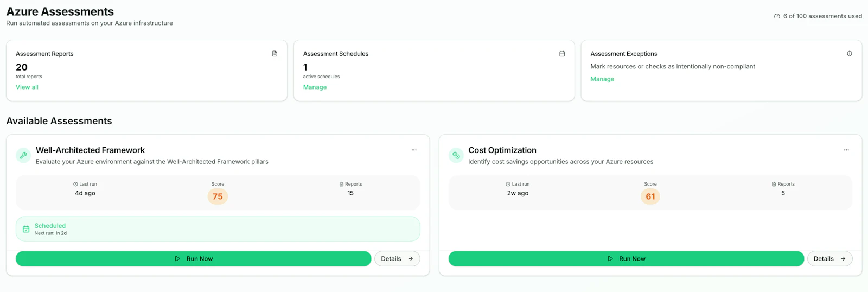Click the Well-Architected Framework wrench icon
The width and height of the screenshot is (868, 292).
pos(23,155)
